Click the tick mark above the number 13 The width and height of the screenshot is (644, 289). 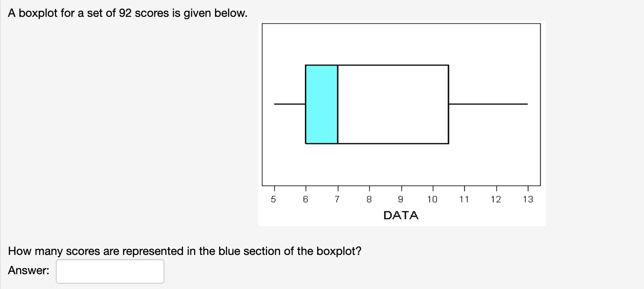tap(528, 190)
